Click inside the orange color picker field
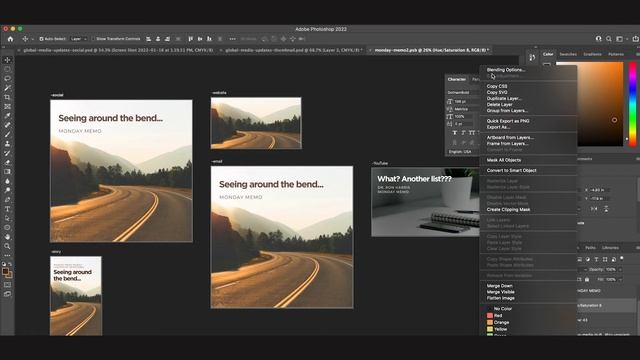Viewport: 640px width, 360px height. 600,104
